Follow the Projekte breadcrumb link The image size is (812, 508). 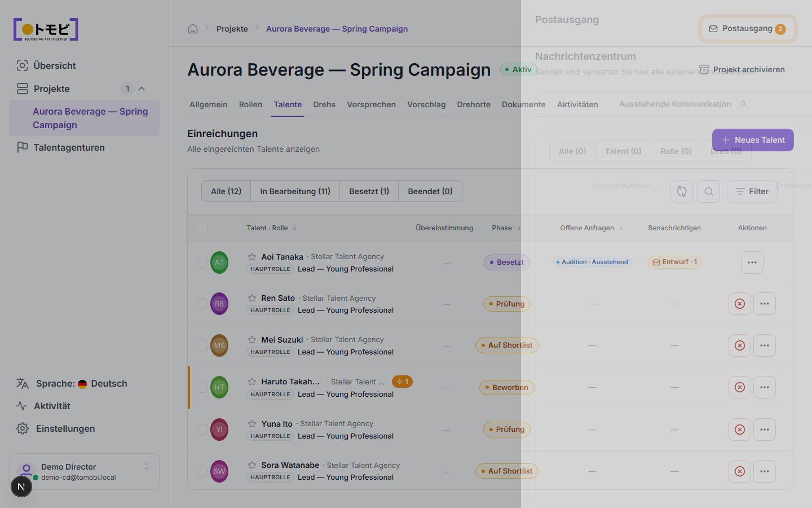click(x=232, y=29)
